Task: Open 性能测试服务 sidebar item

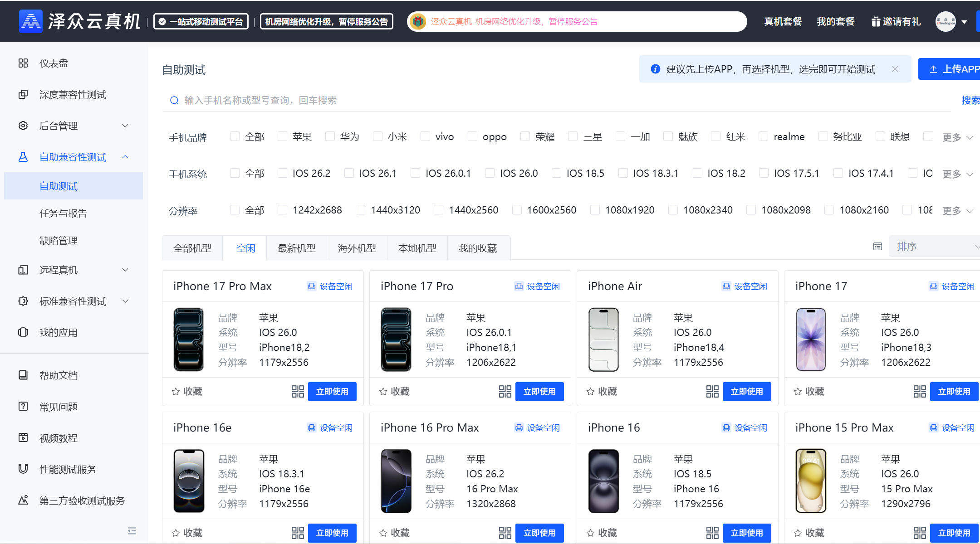Action: (x=68, y=469)
